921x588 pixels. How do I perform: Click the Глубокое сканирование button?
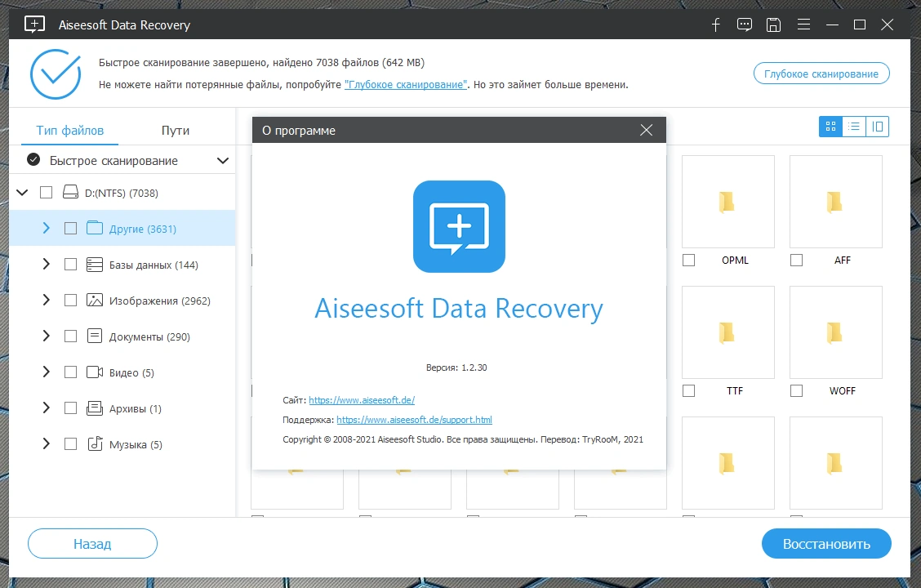pyautogui.click(x=821, y=73)
